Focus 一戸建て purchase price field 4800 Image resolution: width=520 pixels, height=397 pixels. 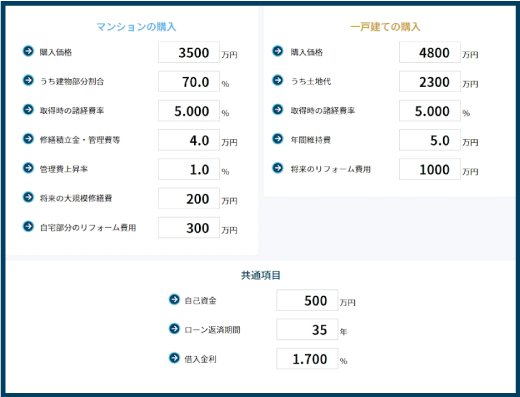pyautogui.click(x=430, y=52)
